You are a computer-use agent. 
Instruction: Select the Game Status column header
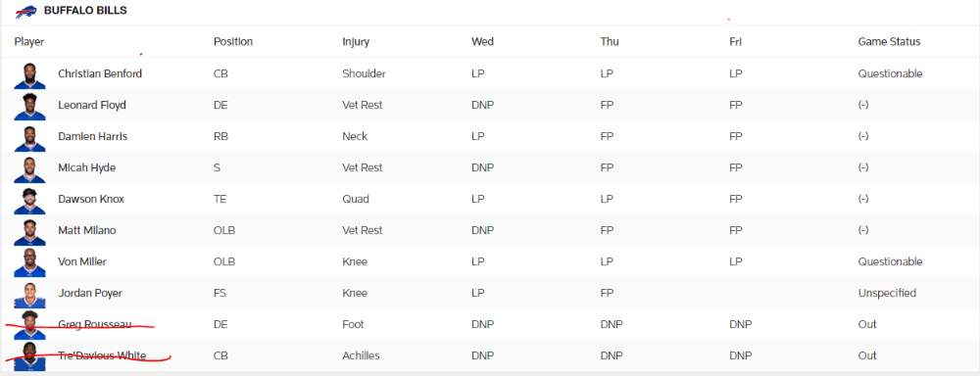coord(890,42)
